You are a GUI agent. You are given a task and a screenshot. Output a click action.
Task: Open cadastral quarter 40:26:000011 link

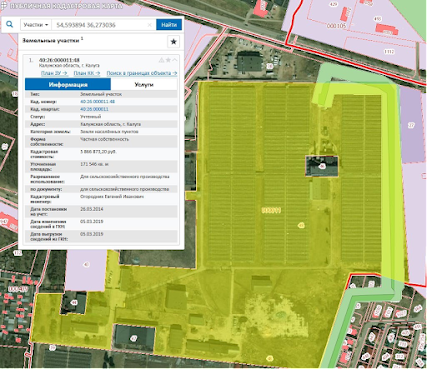94,109
